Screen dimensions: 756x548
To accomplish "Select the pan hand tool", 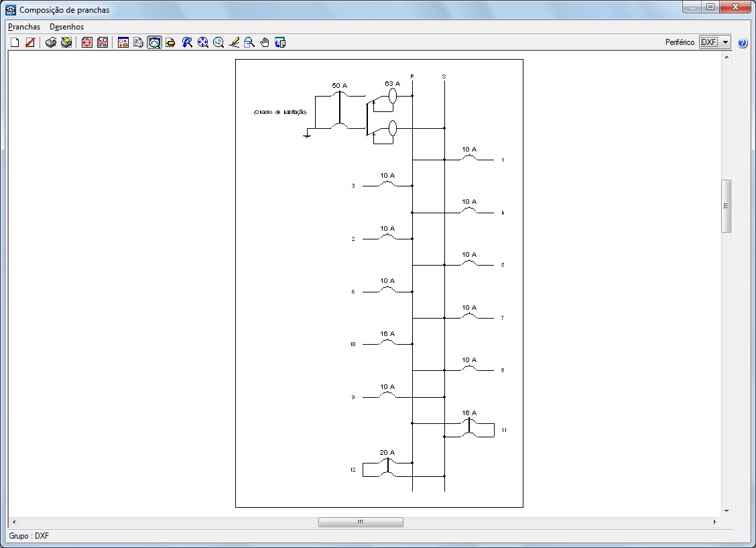I will (265, 42).
